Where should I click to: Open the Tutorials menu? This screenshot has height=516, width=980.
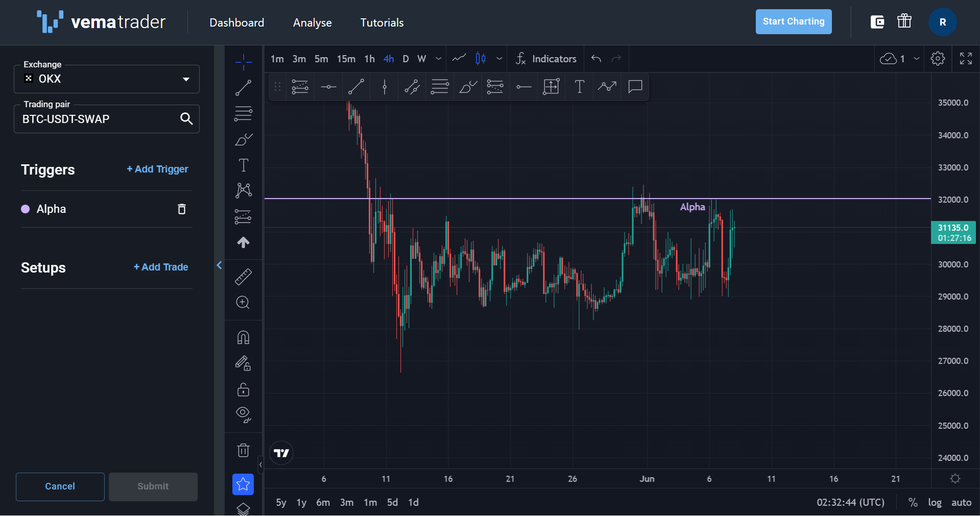(382, 22)
